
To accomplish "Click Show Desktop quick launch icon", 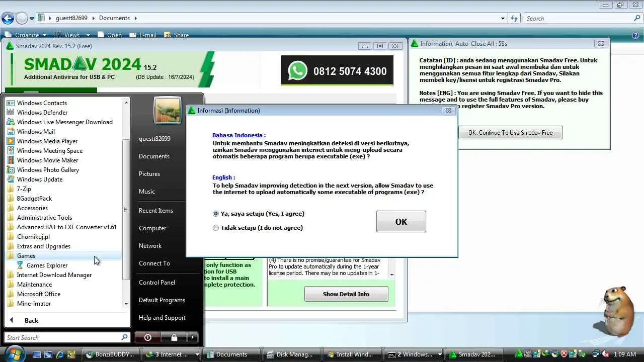I will (x=37, y=354).
